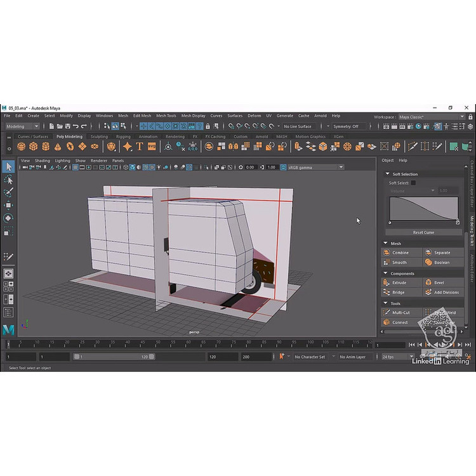
Task: Open the sRGB gamma view transform dropdown
Action: pos(341,167)
